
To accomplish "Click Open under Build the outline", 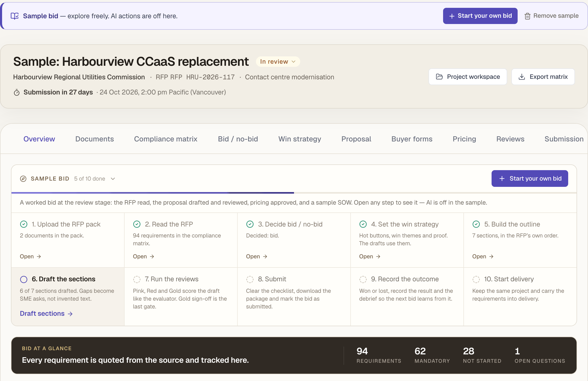I will tap(483, 257).
